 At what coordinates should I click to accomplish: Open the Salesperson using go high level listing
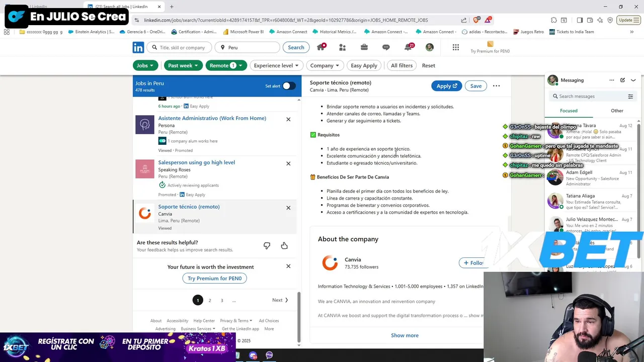[x=197, y=162]
